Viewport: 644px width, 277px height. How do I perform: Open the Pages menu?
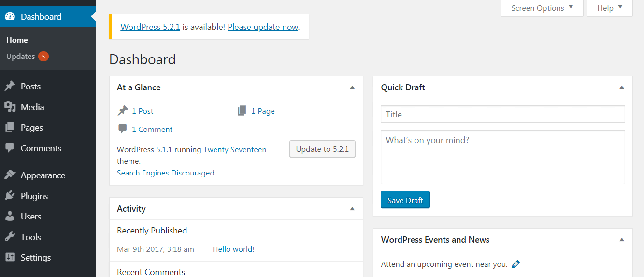(48, 128)
